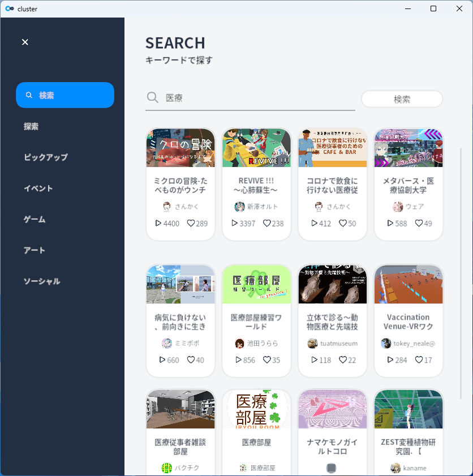Click さんかく avatar on コロナで飲食 card
This screenshot has width=473, height=476.
(x=319, y=207)
